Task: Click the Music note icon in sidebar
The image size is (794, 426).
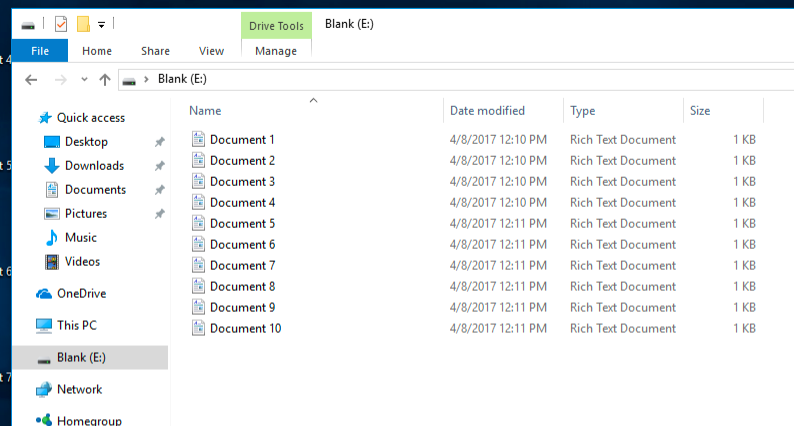Action: (x=52, y=238)
